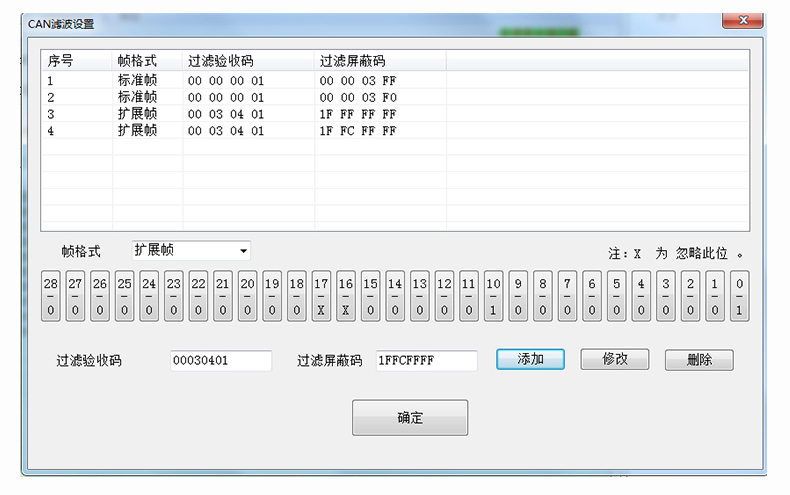Toggle filter bit 13 button
790x495 pixels.
point(420,296)
